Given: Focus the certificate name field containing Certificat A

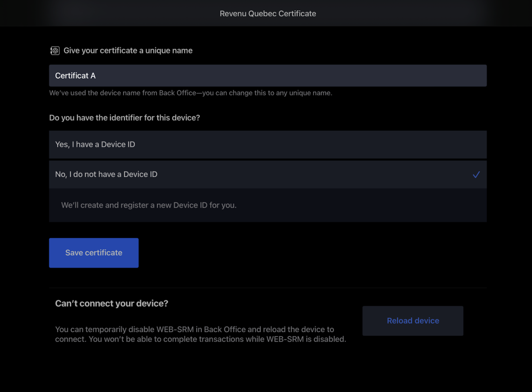Looking at the screenshot, I should coord(268,75).
